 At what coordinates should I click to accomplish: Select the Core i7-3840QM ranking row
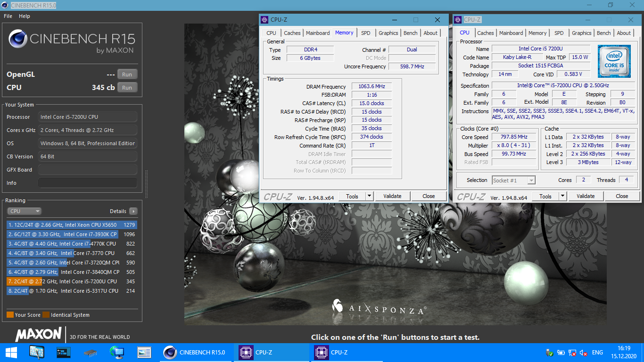tap(72, 272)
